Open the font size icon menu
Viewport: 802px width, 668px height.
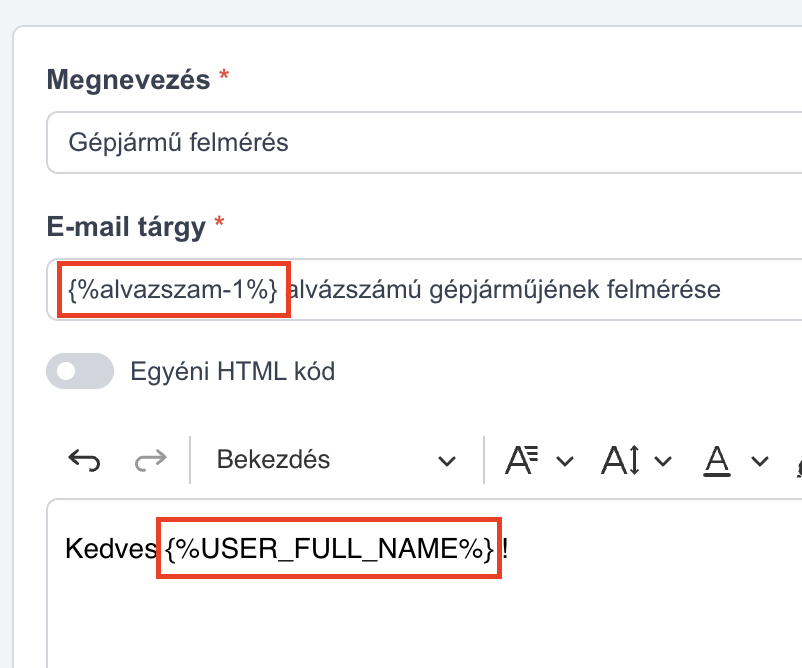(x=620, y=460)
